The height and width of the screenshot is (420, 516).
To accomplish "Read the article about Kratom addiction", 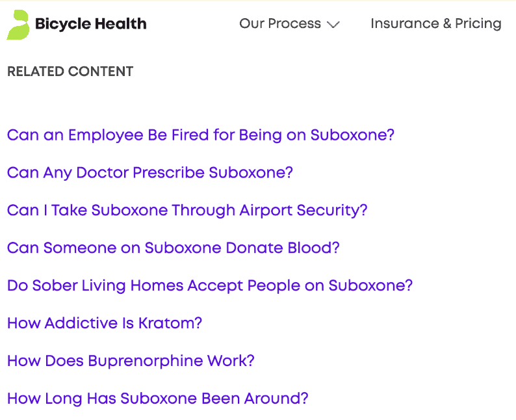I will (105, 323).
